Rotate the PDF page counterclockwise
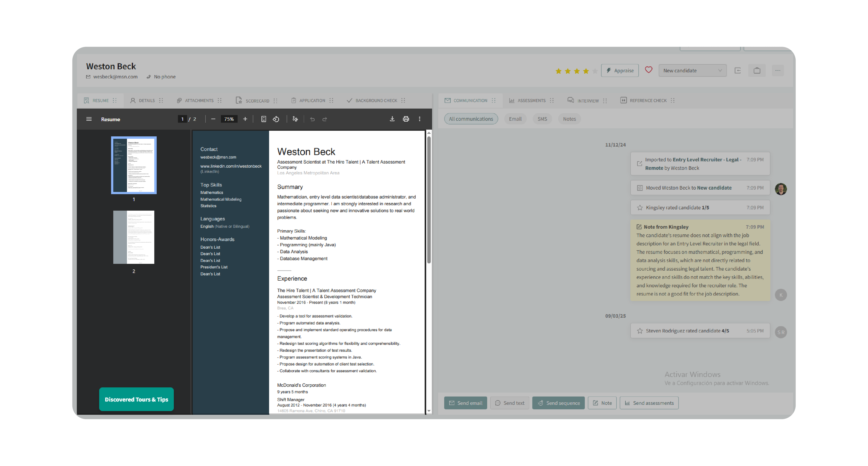 click(276, 119)
